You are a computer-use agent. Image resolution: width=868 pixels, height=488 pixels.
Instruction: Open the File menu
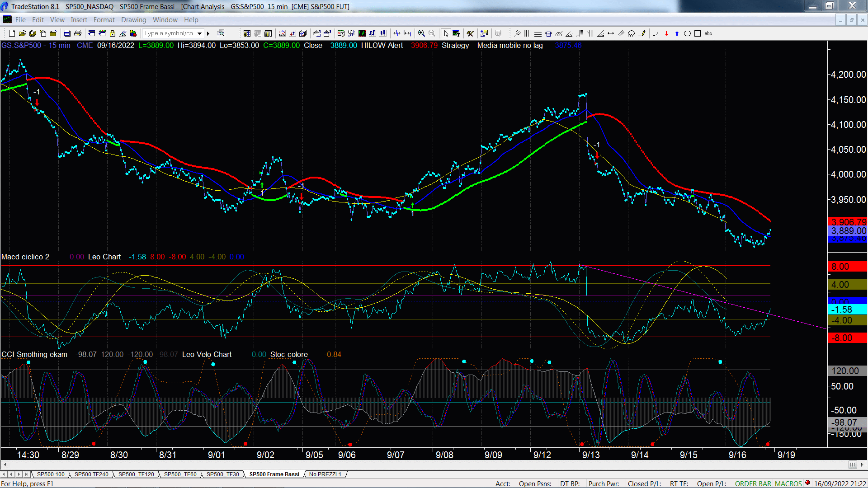[x=20, y=20]
